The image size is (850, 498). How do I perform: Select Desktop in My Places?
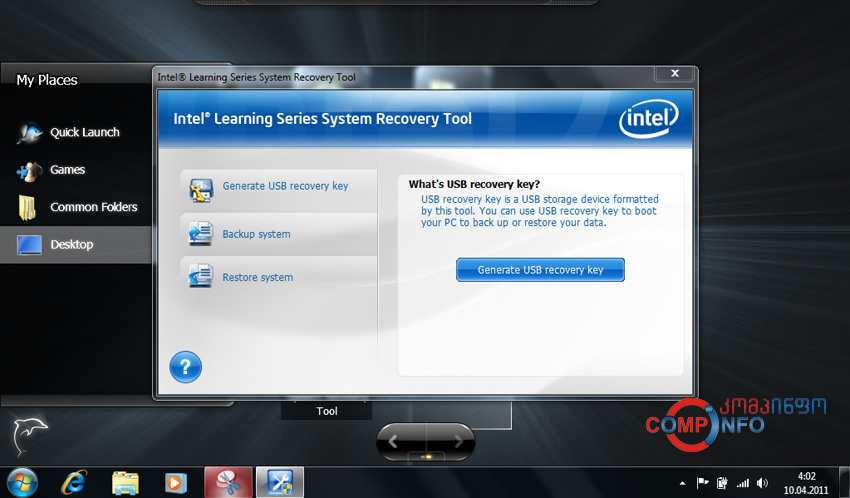coord(75,244)
